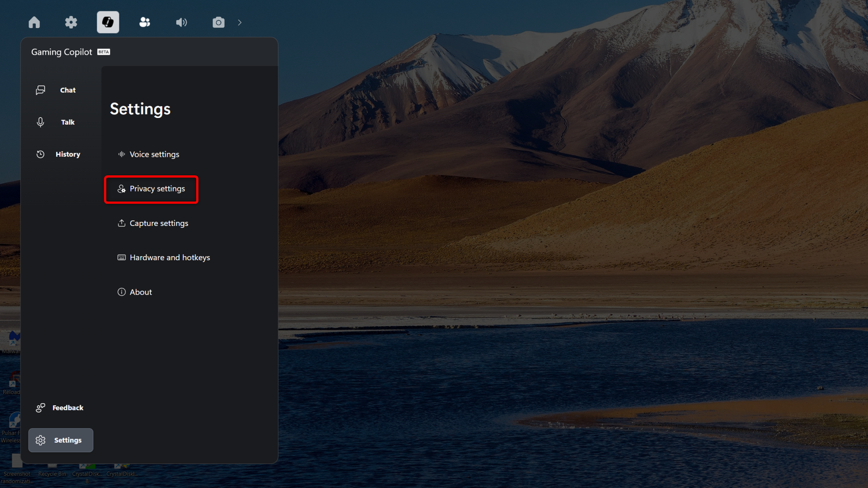Click the Gaming Copilot title text
This screenshot has width=868, height=488.
tap(61, 52)
